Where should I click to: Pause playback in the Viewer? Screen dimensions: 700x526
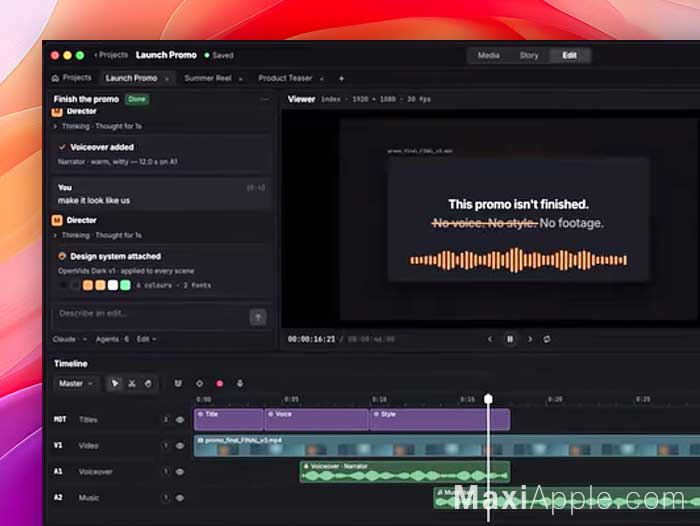tap(510, 339)
